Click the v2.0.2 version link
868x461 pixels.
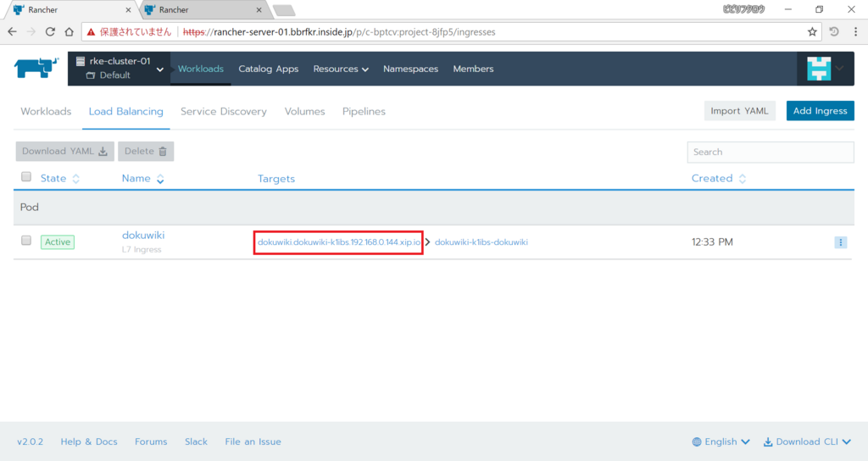pos(30,442)
